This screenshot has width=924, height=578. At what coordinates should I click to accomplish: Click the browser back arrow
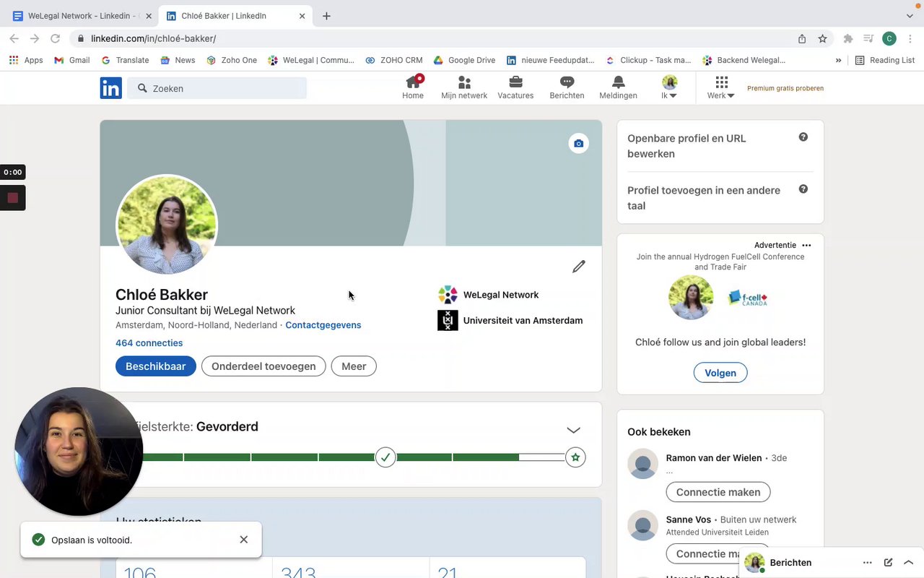14,38
